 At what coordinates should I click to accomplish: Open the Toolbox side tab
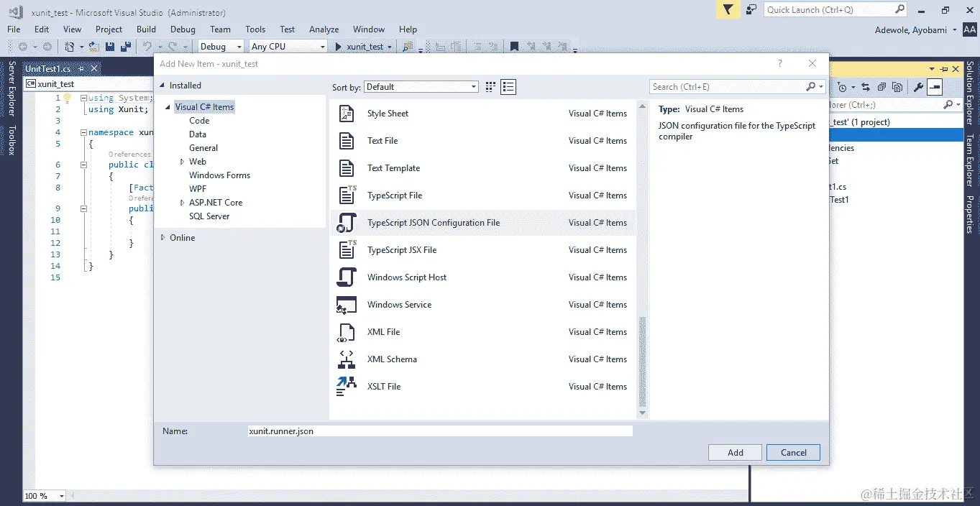(12, 140)
